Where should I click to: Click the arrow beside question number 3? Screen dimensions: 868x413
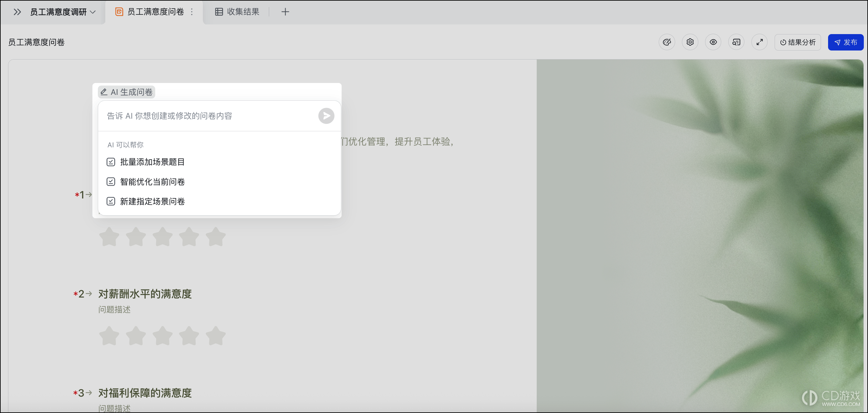tap(89, 392)
